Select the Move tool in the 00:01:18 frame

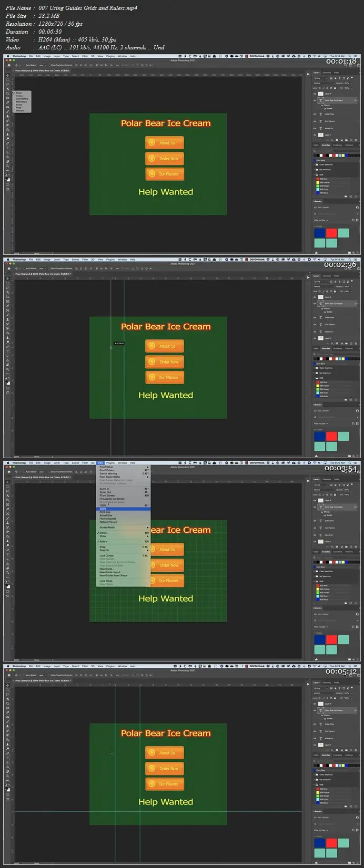7,75
